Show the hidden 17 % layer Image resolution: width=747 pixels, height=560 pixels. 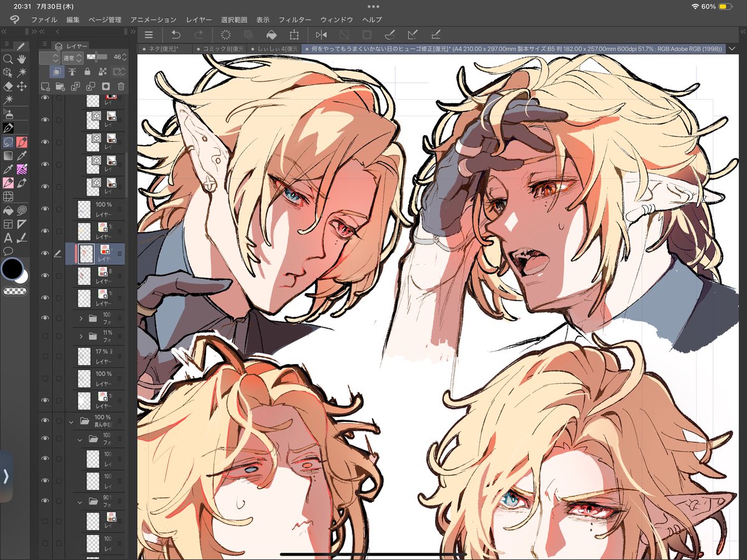pos(45,357)
